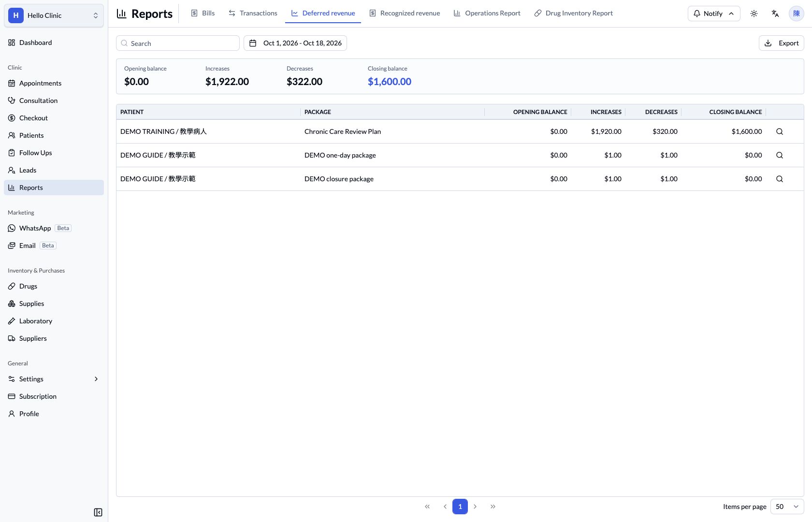The width and height of the screenshot is (812, 522).
Task: Open Drug Inventory Report tab
Action: click(573, 13)
